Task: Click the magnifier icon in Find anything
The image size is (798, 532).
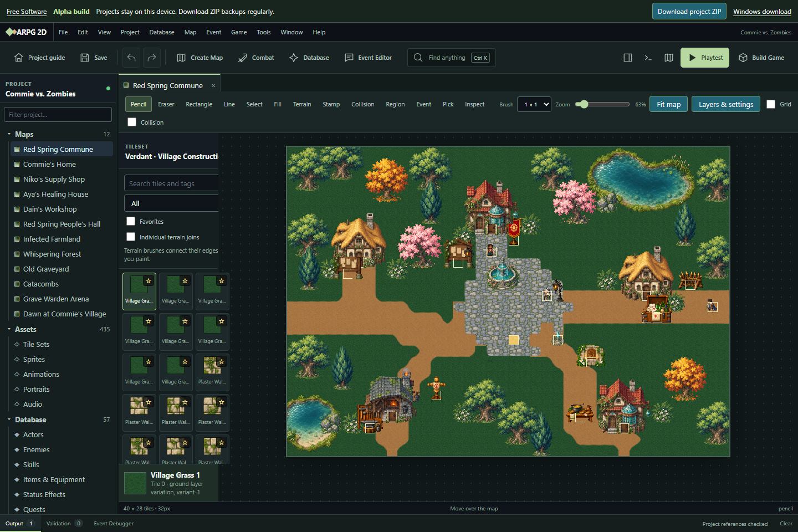Action: (x=418, y=58)
